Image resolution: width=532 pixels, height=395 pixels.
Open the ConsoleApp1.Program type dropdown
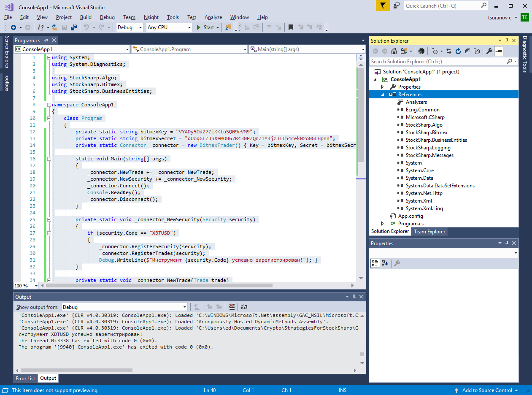click(189, 49)
